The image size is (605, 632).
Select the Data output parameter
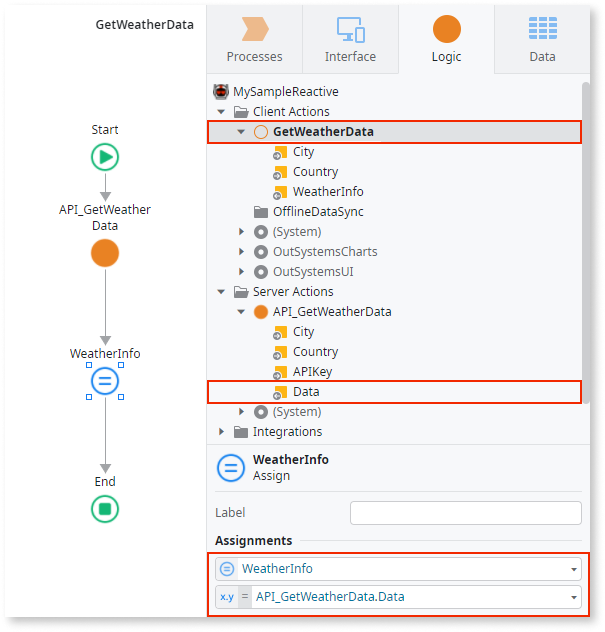(x=394, y=392)
